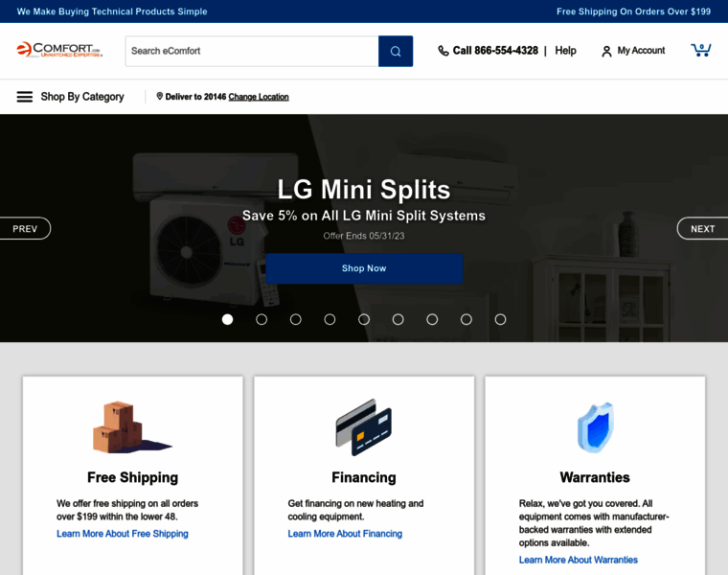
Task: Open Learn More About Financing
Action: click(x=345, y=534)
